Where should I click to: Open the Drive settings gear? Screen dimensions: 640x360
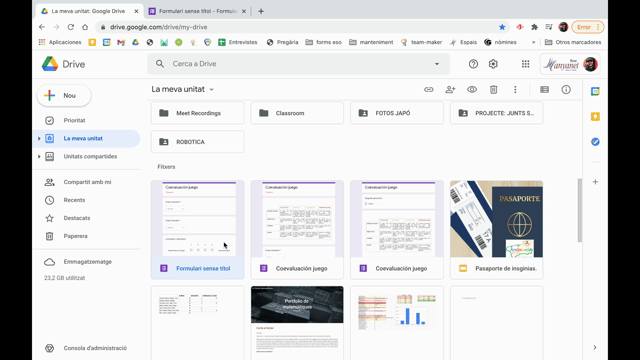493,64
